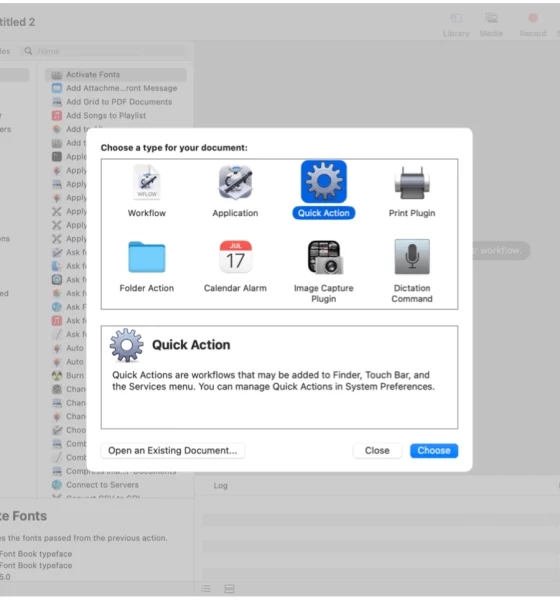The image size is (560, 600).
Task: Select the Quick Action gear icon
Action: (x=324, y=181)
